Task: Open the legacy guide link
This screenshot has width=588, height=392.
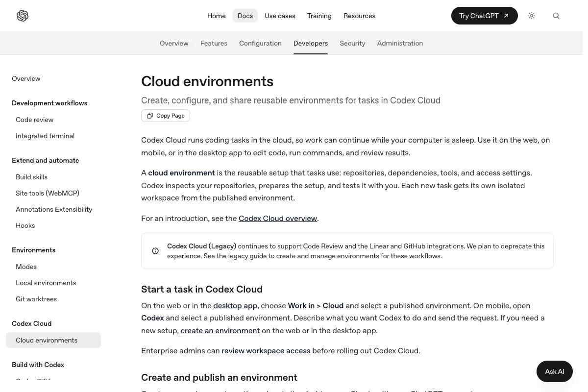Action: (247, 256)
